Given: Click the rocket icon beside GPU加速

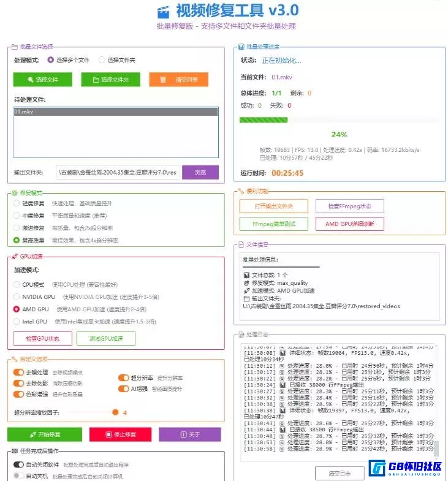Looking at the screenshot, I should coord(15,257).
